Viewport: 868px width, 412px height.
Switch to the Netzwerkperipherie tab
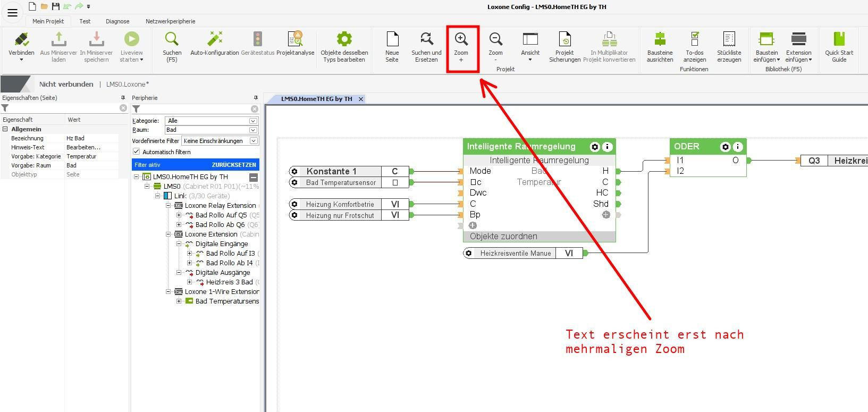[x=170, y=21]
